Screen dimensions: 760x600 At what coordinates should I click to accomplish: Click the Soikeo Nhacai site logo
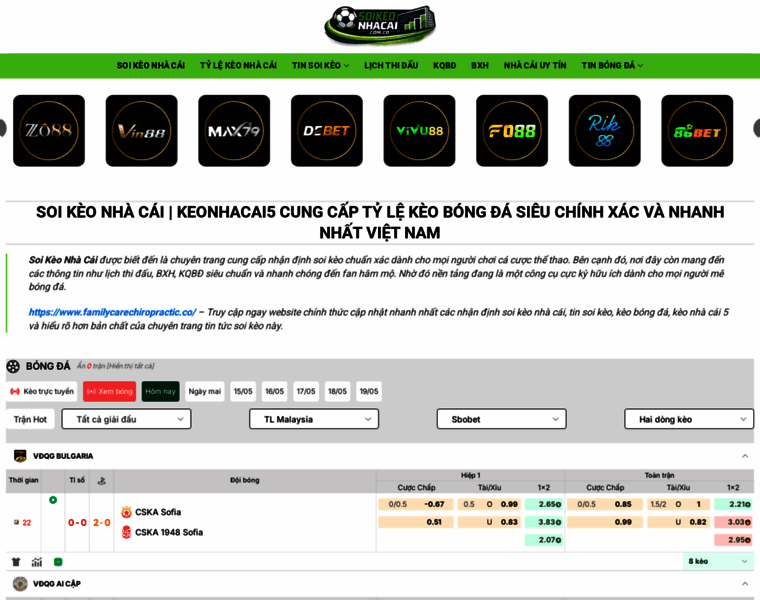(380, 25)
